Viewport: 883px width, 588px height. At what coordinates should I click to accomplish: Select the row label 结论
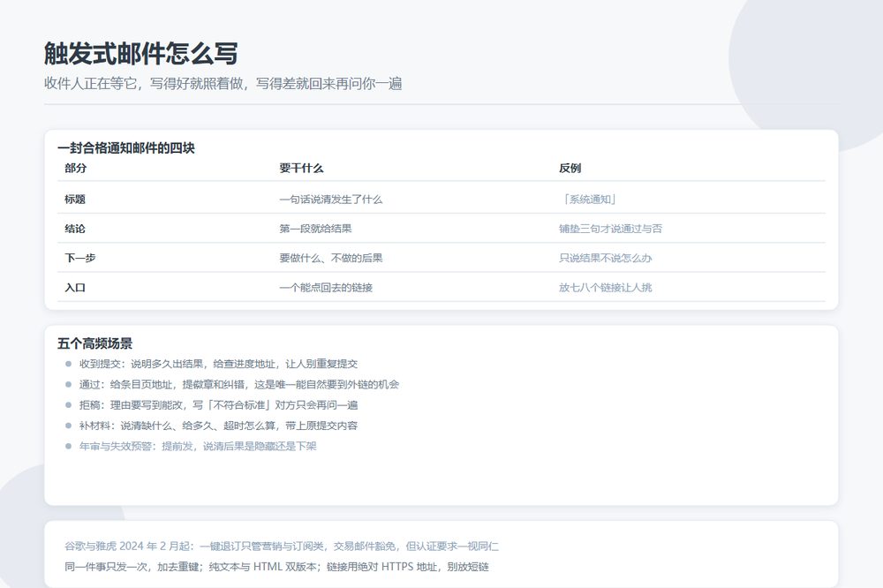coord(75,229)
